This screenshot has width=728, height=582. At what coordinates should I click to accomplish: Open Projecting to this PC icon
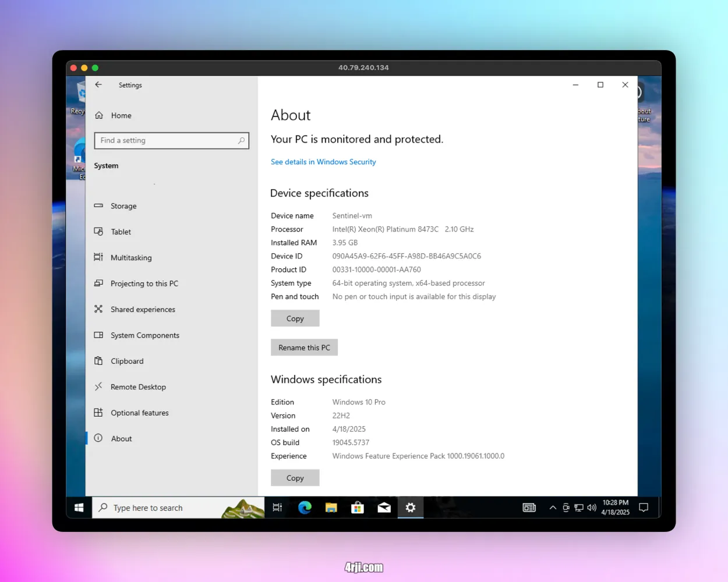(x=99, y=283)
